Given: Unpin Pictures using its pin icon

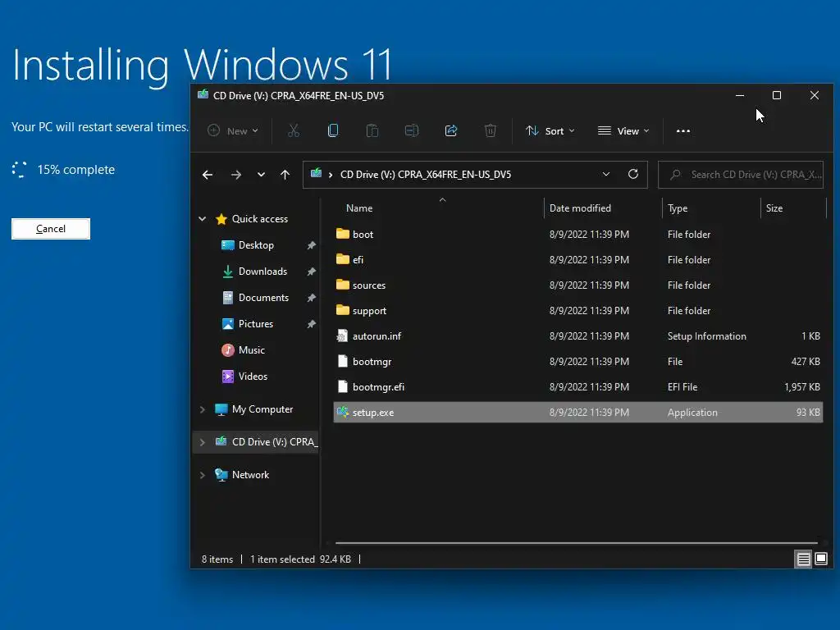Looking at the screenshot, I should point(311,324).
